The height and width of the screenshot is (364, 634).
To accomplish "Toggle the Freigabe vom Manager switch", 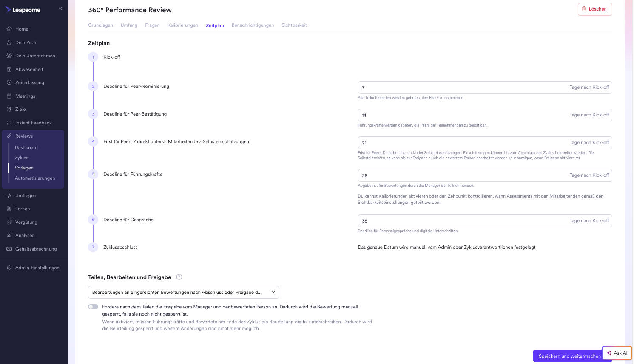I will point(93,307).
